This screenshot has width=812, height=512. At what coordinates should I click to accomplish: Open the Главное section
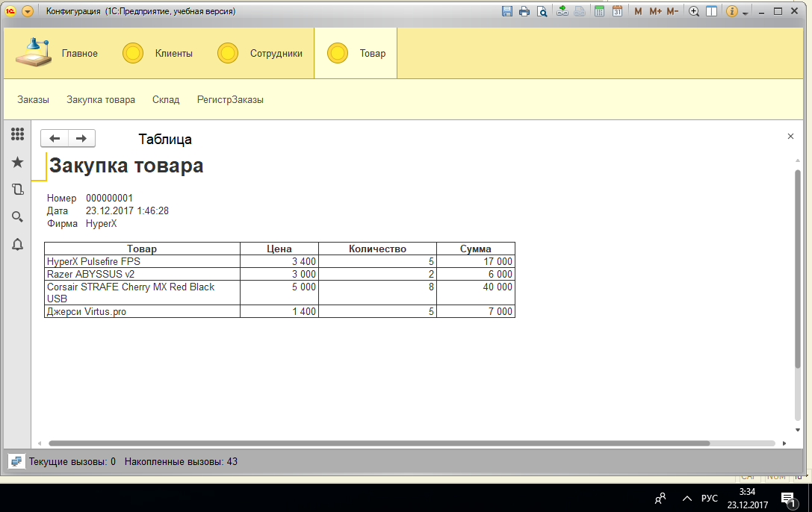(x=57, y=53)
